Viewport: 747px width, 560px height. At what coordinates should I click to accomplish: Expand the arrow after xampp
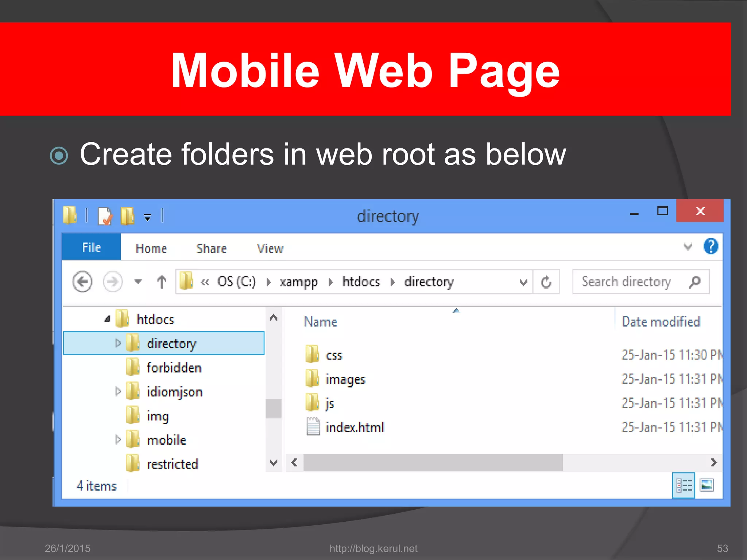[x=330, y=282]
